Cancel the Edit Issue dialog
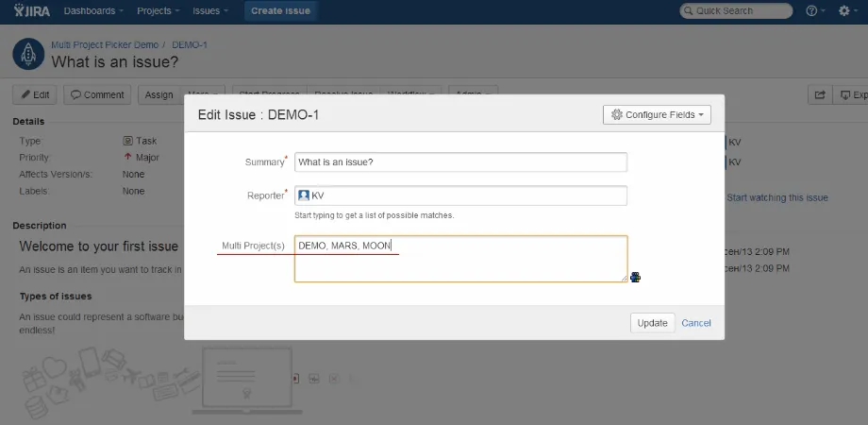868x425 pixels. (x=696, y=323)
